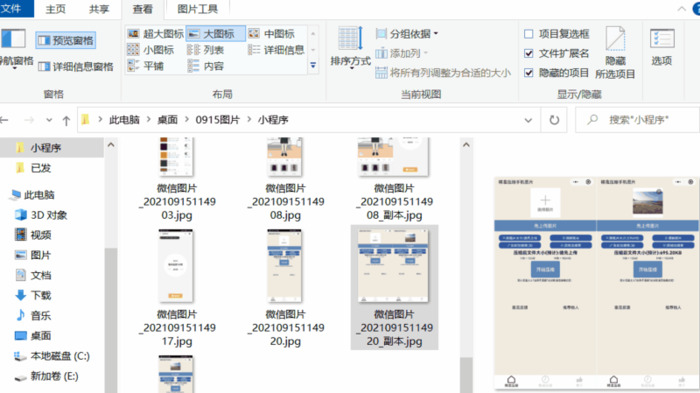700x393 pixels.
Task: Select 平铺 tiles layout
Action: pyautogui.click(x=146, y=66)
